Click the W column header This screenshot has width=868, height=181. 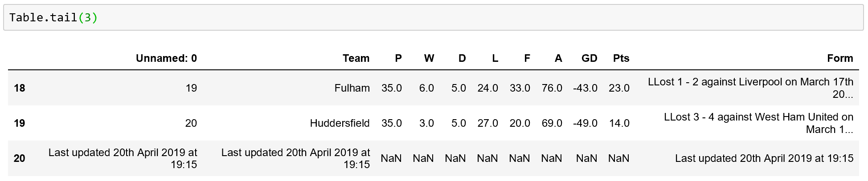tap(429, 58)
